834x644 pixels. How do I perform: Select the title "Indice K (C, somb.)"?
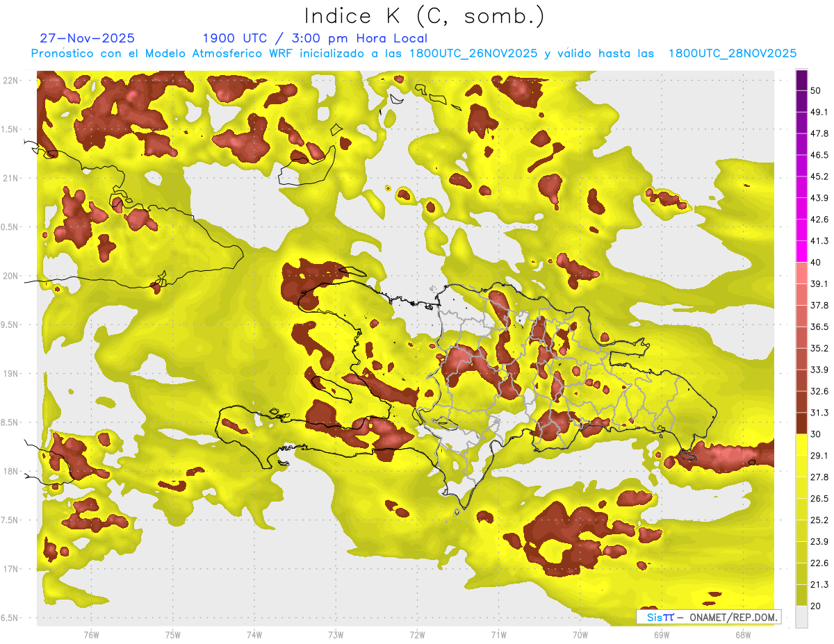click(425, 16)
